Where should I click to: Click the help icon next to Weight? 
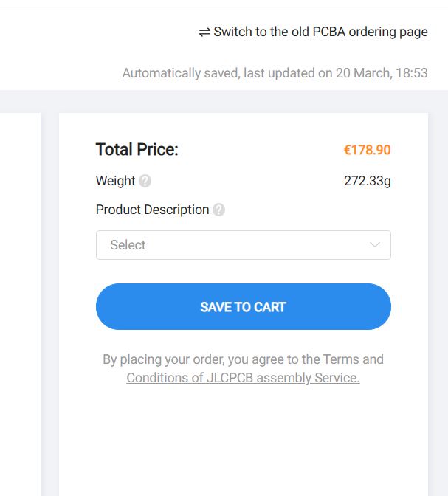145,181
